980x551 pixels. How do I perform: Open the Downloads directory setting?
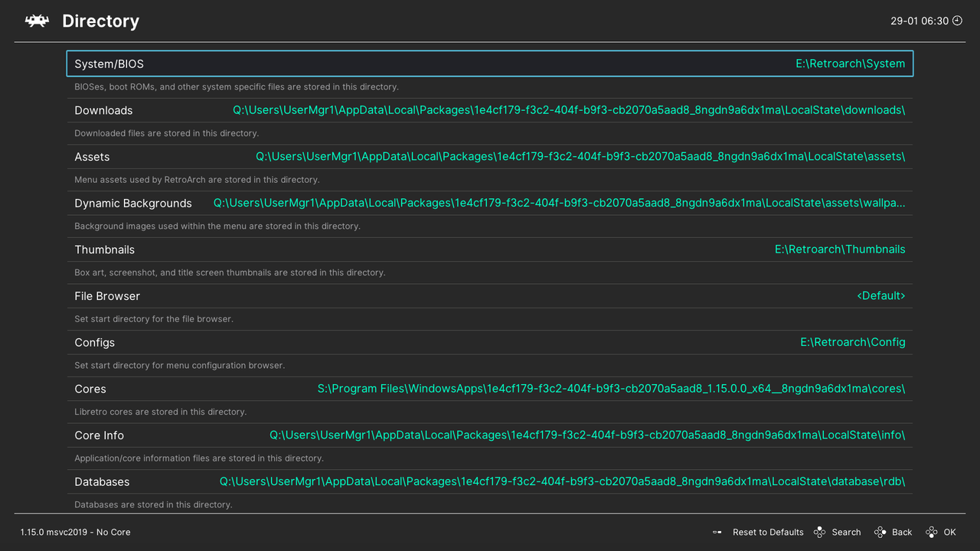[x=490, y=110]
